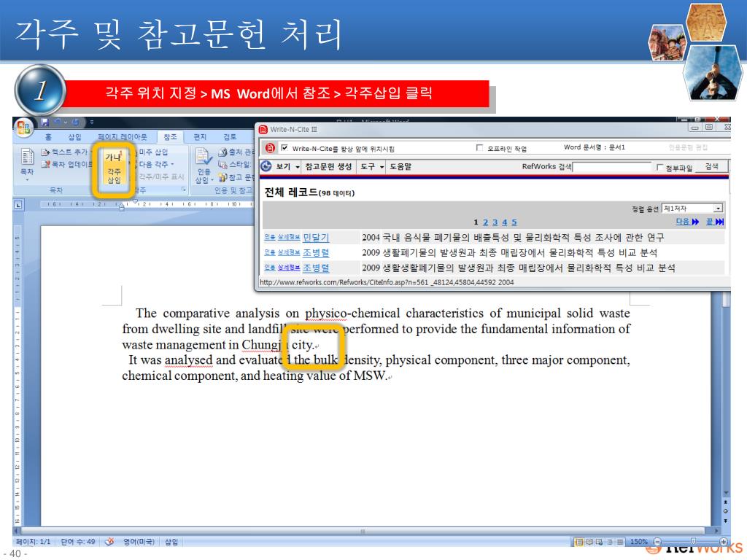The width and height of the screenshot is (747, 560).
Task: Click the 각주 삽입 footnote button
Action: tap(114, 169)
